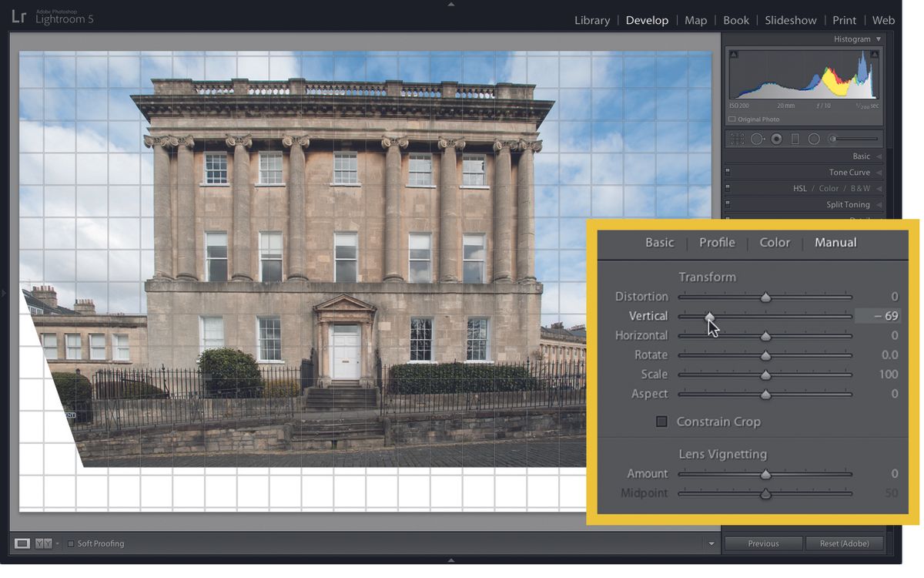This screenshot has width=924, height=578.
Task: Enable the Constrain Crop option
Action: [x=661, y=422]
